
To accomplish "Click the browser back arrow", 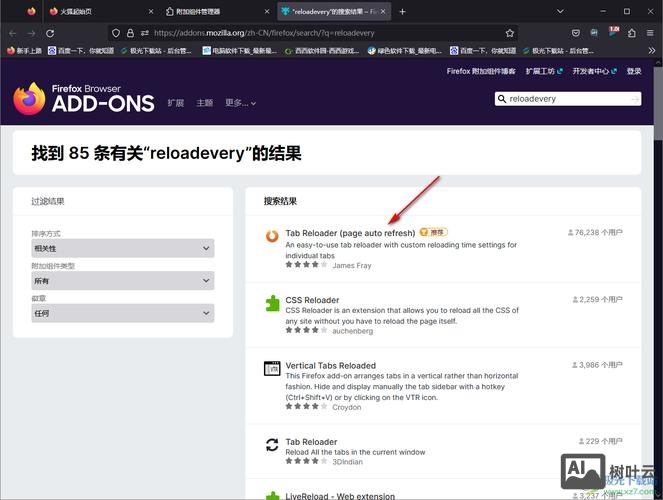I will click(13, 33).
